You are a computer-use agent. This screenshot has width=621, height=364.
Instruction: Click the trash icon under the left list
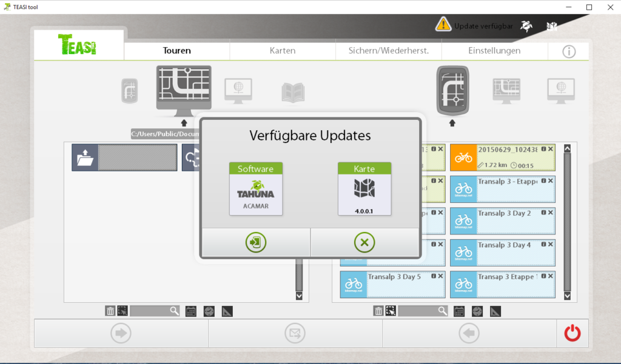(110, 311)
